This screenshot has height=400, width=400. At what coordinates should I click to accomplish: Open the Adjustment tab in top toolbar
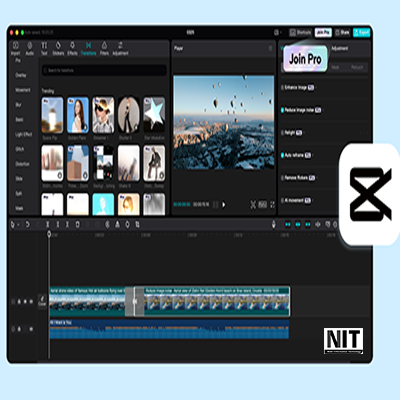coord(120,49)
